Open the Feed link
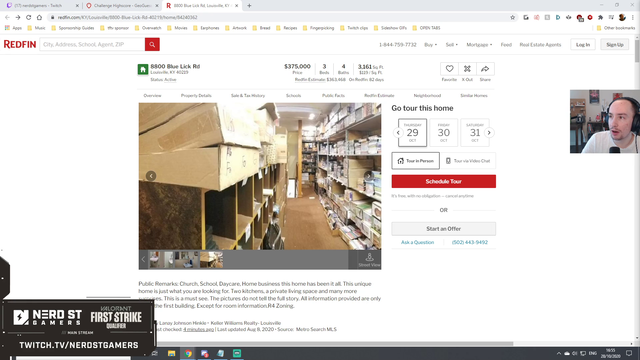Viewport: 640px width, 360px height. 506,45
